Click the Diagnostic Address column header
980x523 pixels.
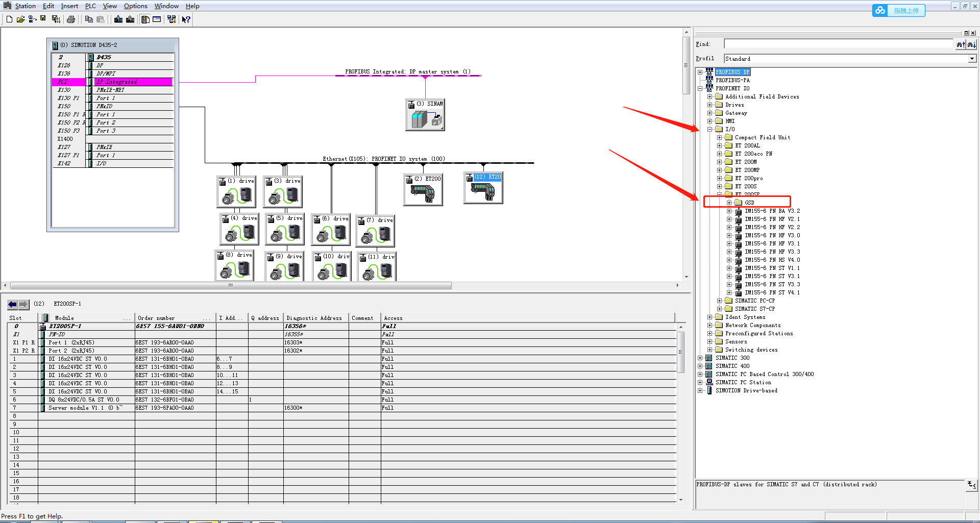(316, 318)
